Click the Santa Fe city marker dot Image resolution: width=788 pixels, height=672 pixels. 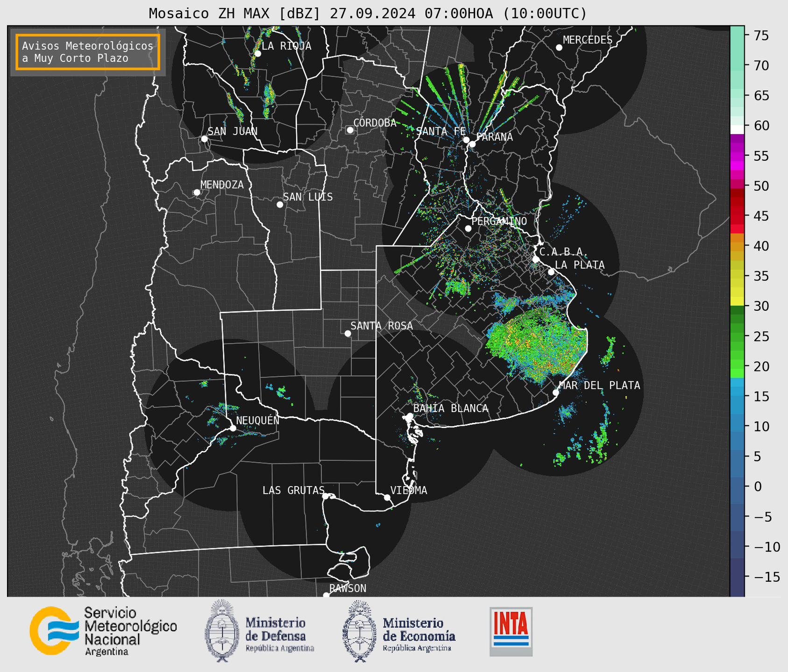[x=466, y=140]
